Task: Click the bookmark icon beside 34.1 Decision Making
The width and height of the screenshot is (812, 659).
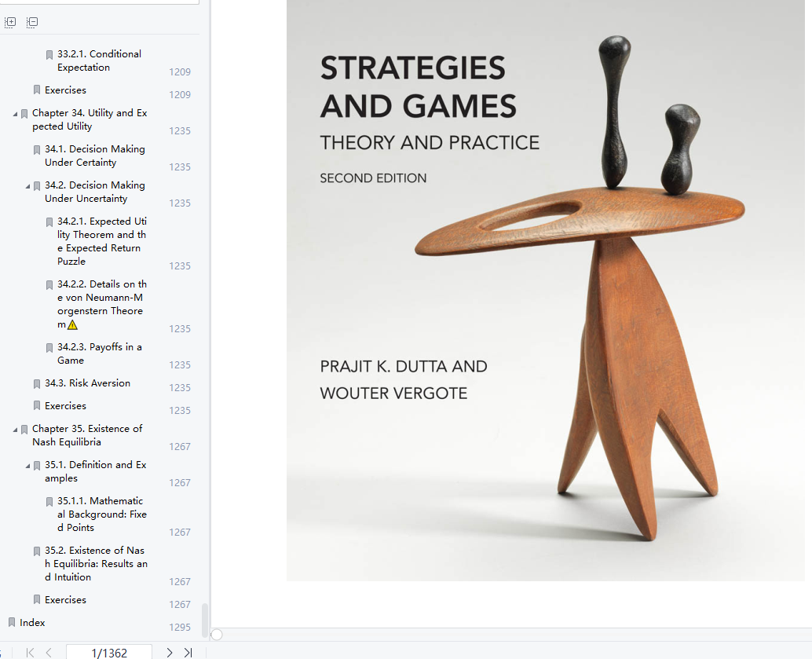Action: [37, 150]
